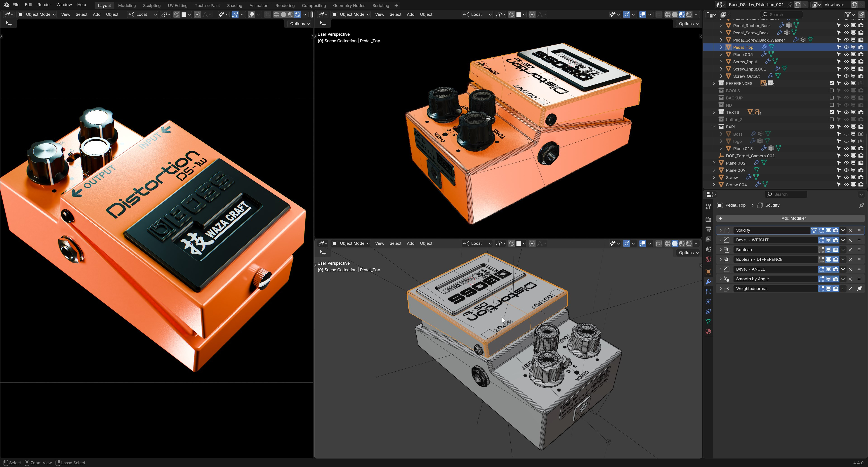
Task: Click the pin icon beside Solidify breadcrumb
Action: [861, 205]
